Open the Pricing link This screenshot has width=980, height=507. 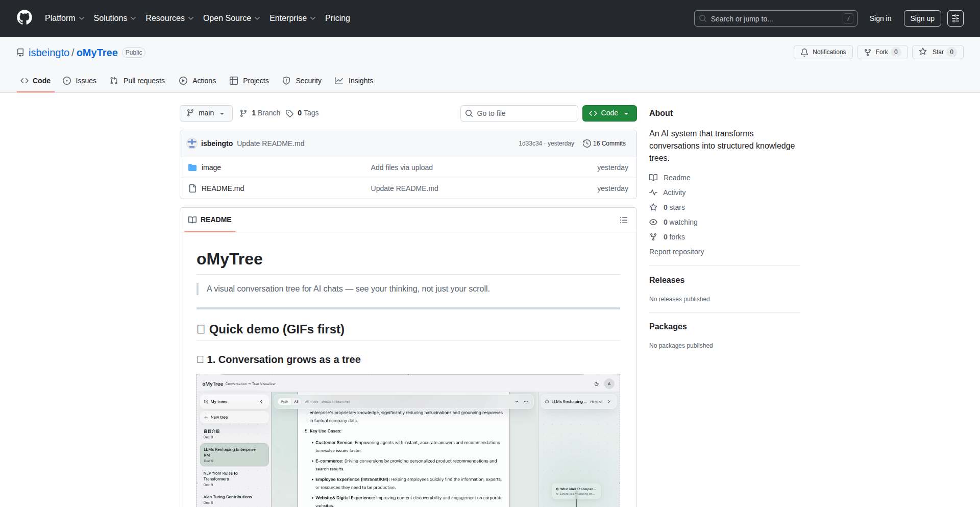click(337, 18)
